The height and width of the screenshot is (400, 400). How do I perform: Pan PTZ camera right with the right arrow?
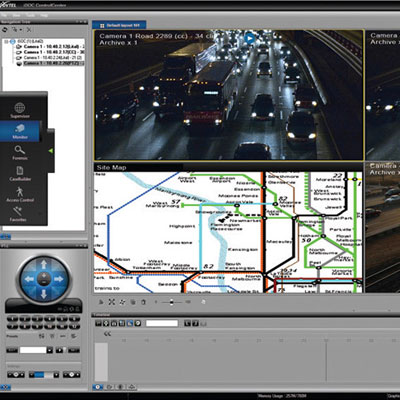[x=59, y=279]
